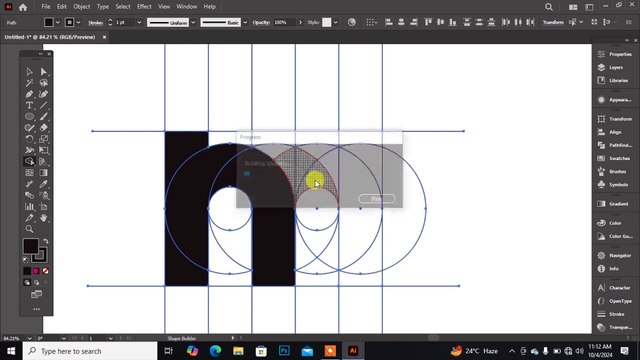Select the Mesh tool

coord(29,173)
